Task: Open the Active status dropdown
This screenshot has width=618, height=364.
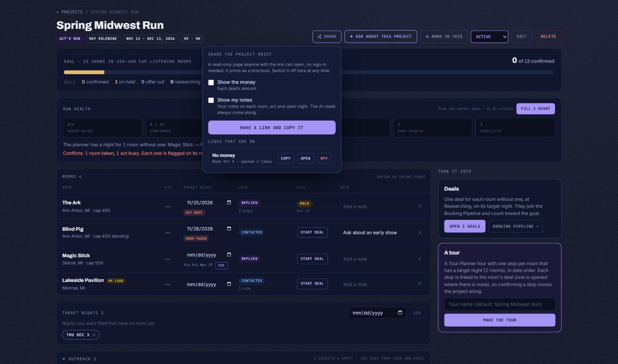Action: (489, 37)
